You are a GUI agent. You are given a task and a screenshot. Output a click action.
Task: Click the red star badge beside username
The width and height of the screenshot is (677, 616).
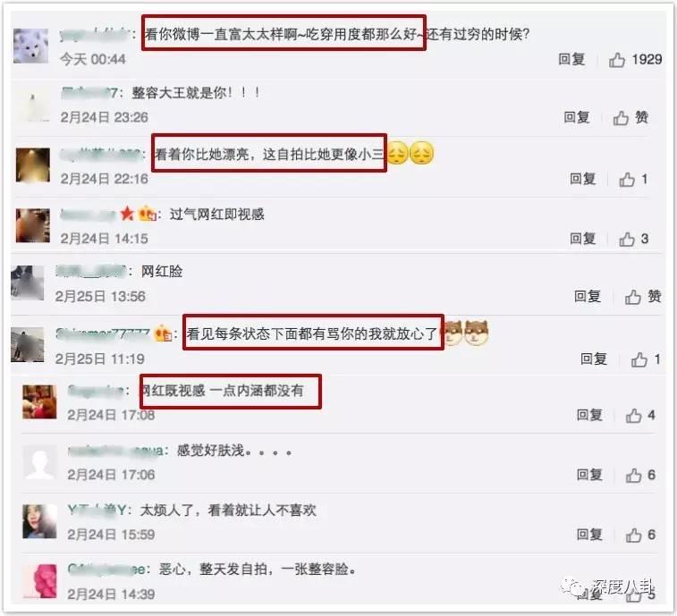click(x=127, y=214)
